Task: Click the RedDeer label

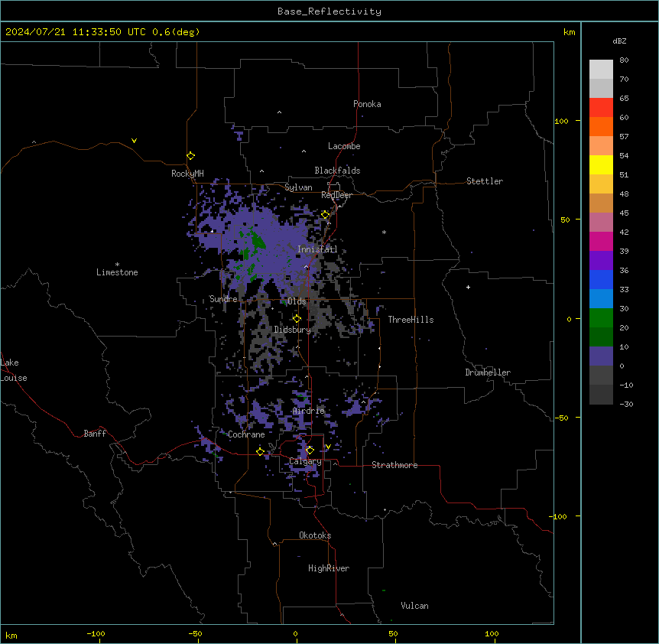Action: pos(336,195)
